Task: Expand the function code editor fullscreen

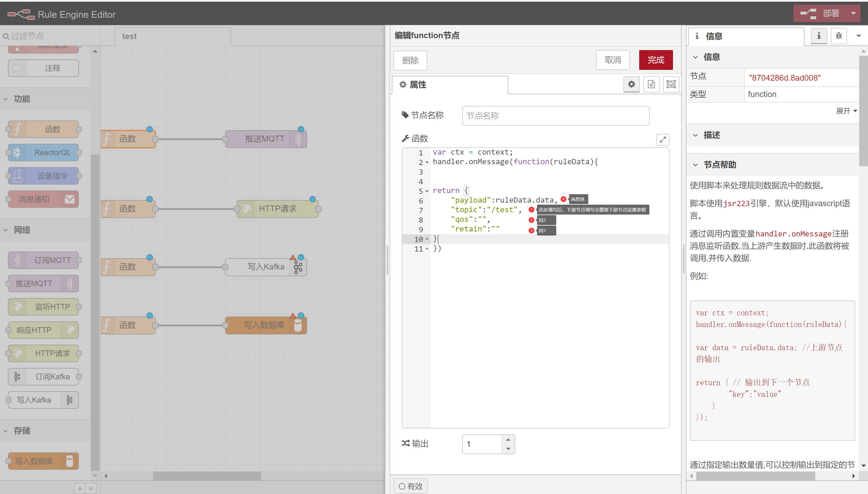Action: 663,139
